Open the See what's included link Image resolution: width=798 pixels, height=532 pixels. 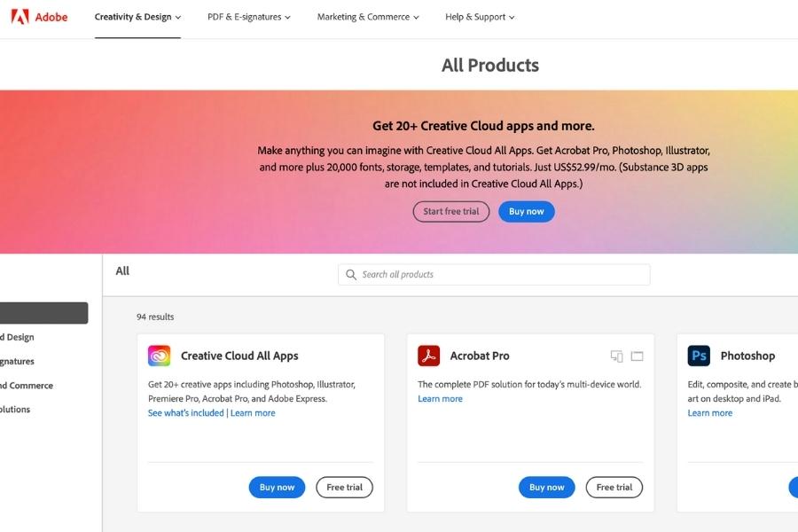185,412
